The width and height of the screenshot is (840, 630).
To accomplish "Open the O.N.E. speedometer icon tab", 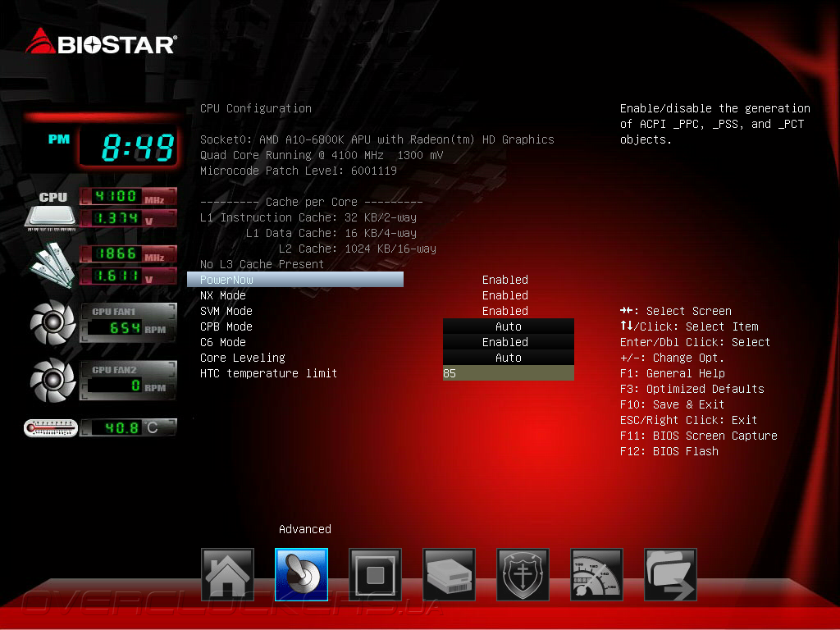I will [x=597, y=575].
